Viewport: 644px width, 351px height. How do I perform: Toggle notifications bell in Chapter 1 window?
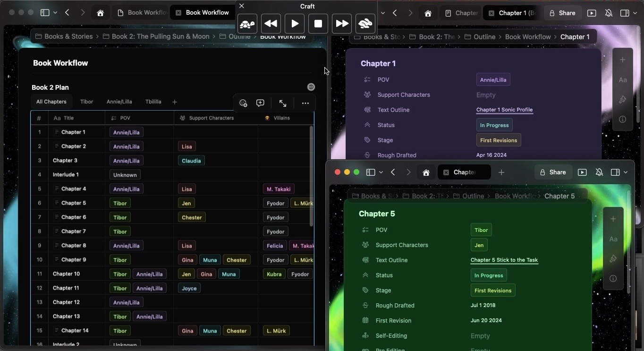point(609,13)
